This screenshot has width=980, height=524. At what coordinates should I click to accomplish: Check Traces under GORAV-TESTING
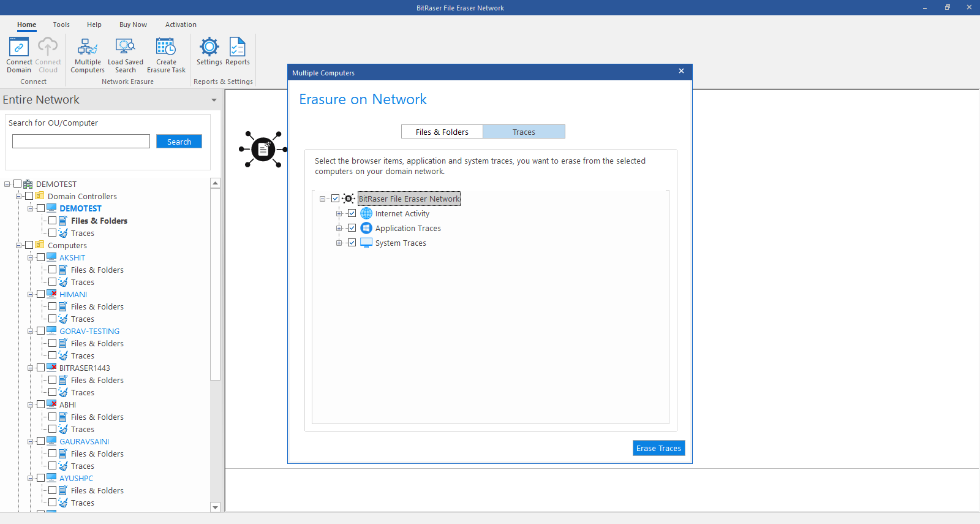[52, 355]
